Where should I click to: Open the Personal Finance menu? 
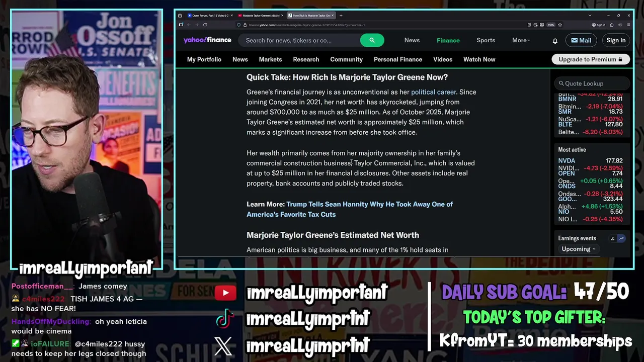point(397,59)
